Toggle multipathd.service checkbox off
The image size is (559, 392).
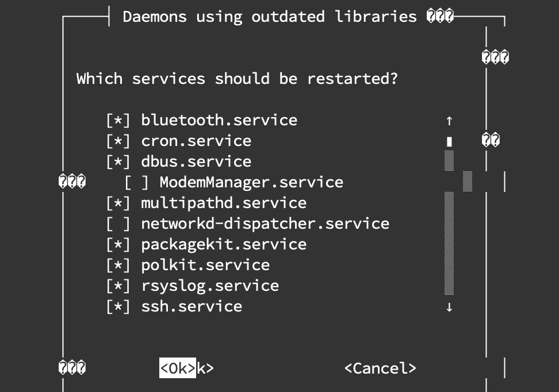pyautogui.click(x=118, y=203)
